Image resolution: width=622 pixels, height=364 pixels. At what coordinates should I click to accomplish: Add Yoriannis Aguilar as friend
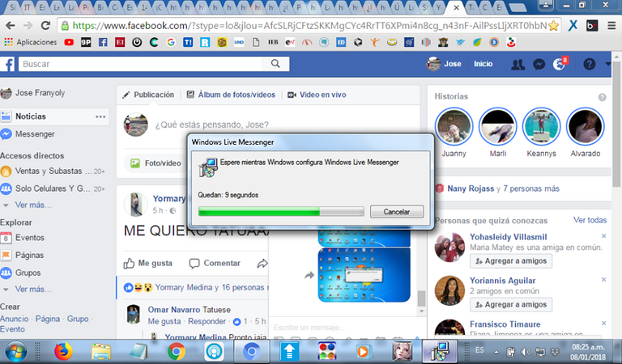pyautogui.click(x=511, y=305)
